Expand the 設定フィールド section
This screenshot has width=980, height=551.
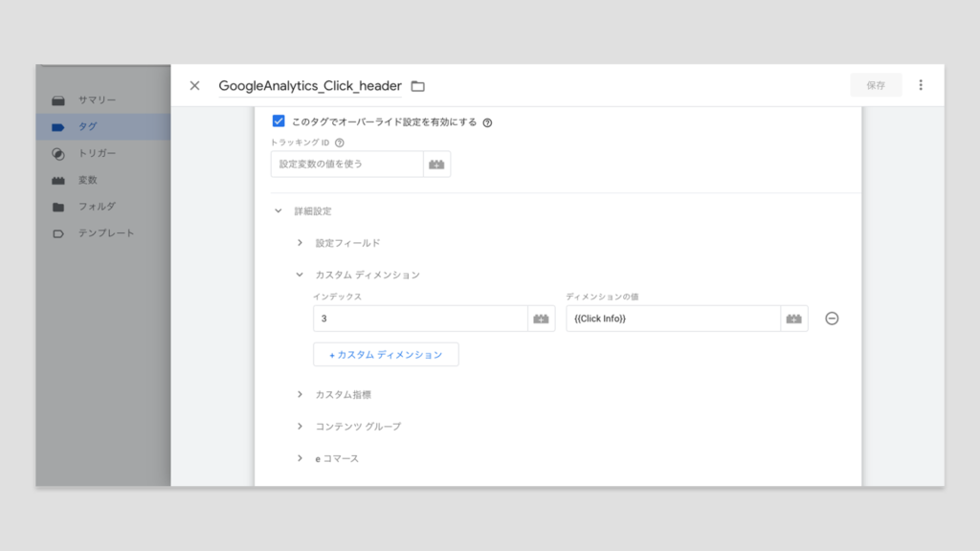coord(300,243)
